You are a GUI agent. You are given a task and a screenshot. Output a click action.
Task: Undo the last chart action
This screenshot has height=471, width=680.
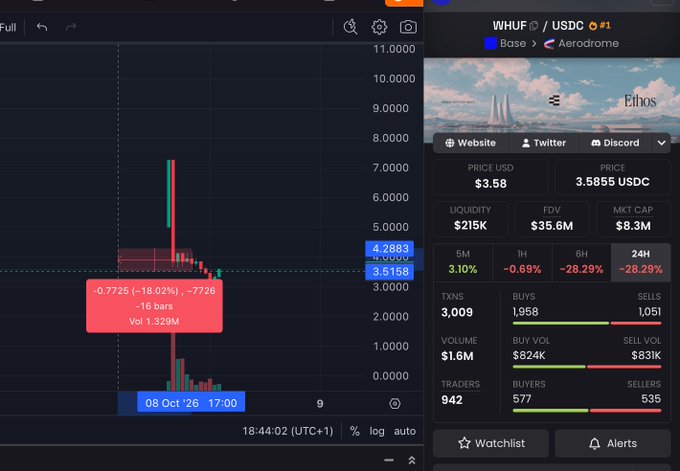point(42,27)
